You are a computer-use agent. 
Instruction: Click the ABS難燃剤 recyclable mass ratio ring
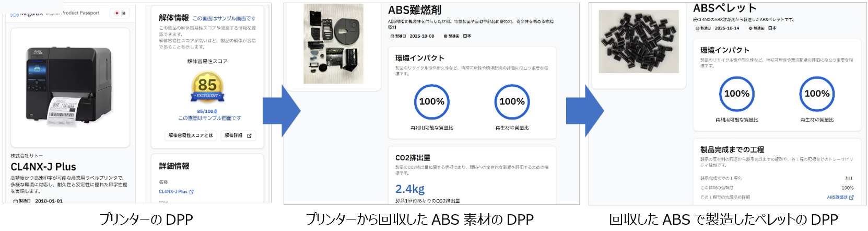coord(432,102)
